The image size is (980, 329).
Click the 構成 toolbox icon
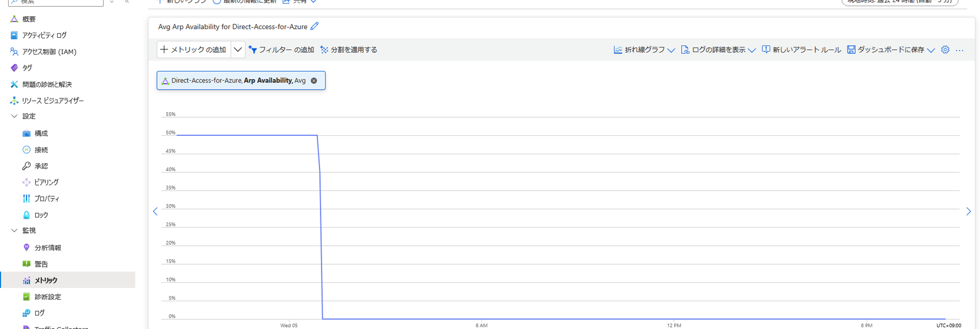[26, 133]
